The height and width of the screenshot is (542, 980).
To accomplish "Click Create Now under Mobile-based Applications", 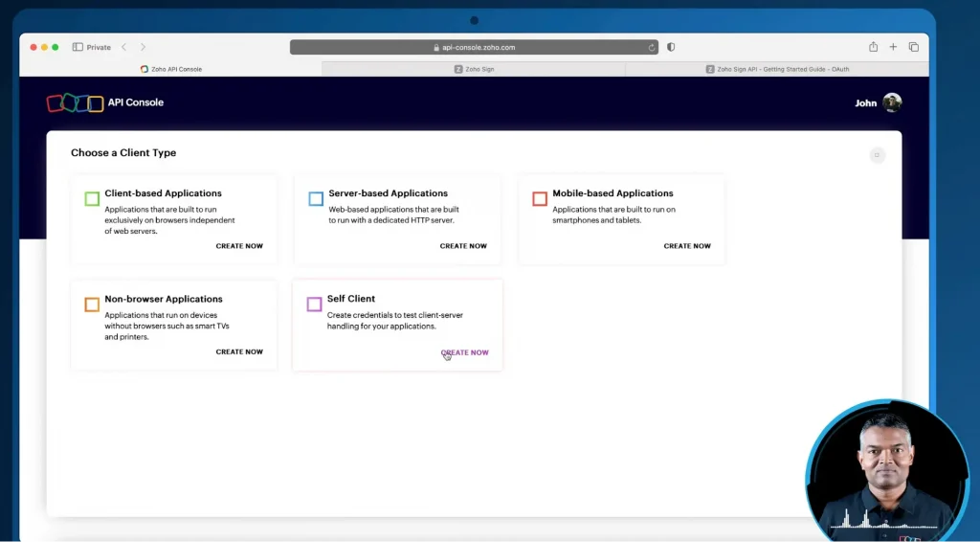I will 687,246.
